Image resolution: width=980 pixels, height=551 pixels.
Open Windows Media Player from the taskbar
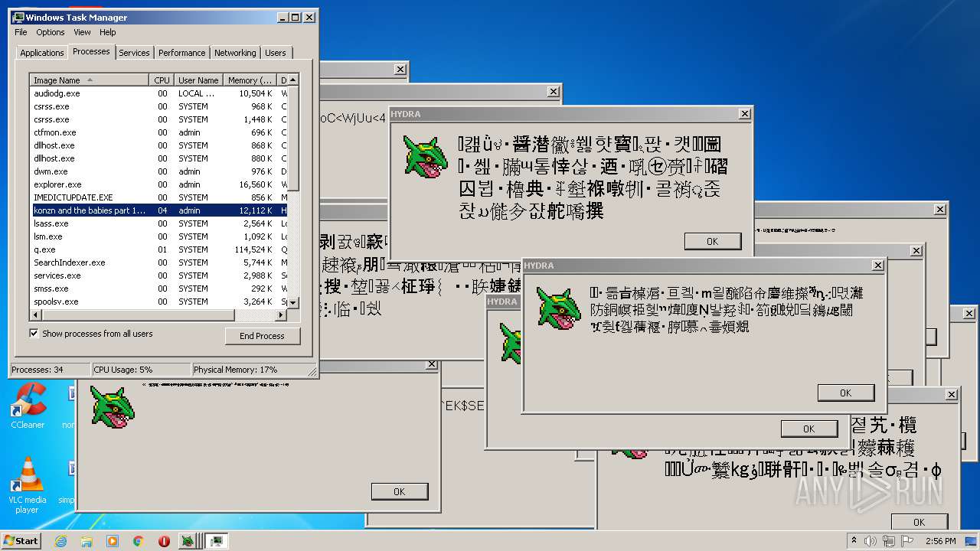pyautogui.click(x=113, y=541)
